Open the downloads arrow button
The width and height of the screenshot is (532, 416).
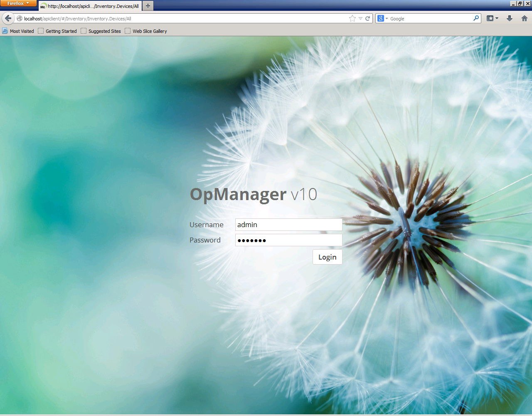pos(510,18)
